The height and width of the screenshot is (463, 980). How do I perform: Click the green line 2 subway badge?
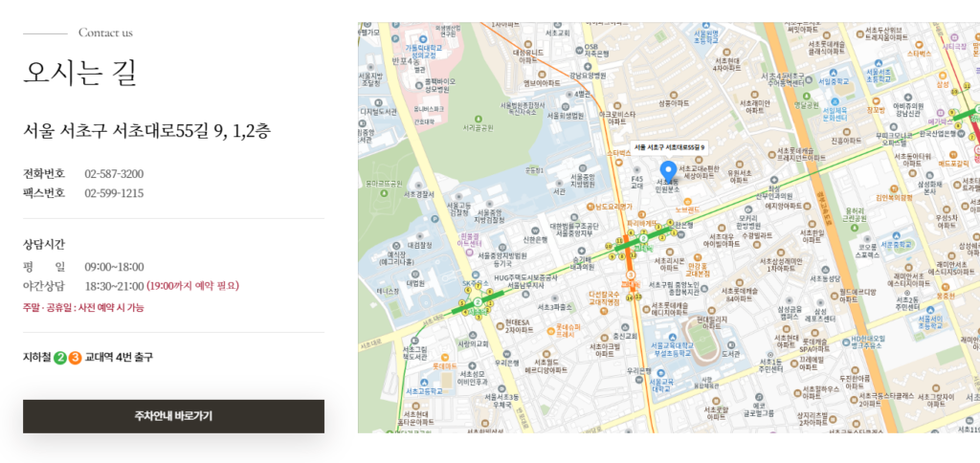(x=59, y=358)
